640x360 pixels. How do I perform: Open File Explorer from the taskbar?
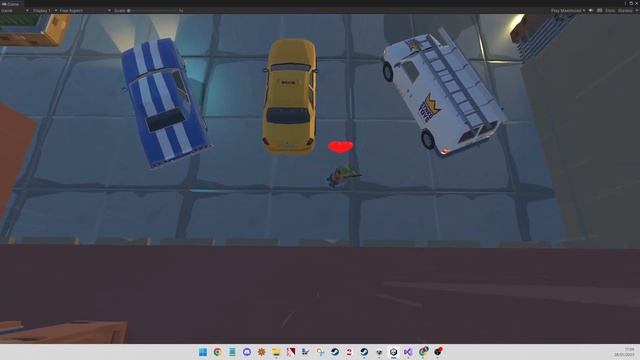276,352
